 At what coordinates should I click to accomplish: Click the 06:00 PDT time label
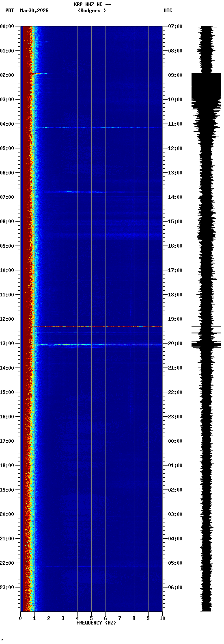tap(7, 173)
